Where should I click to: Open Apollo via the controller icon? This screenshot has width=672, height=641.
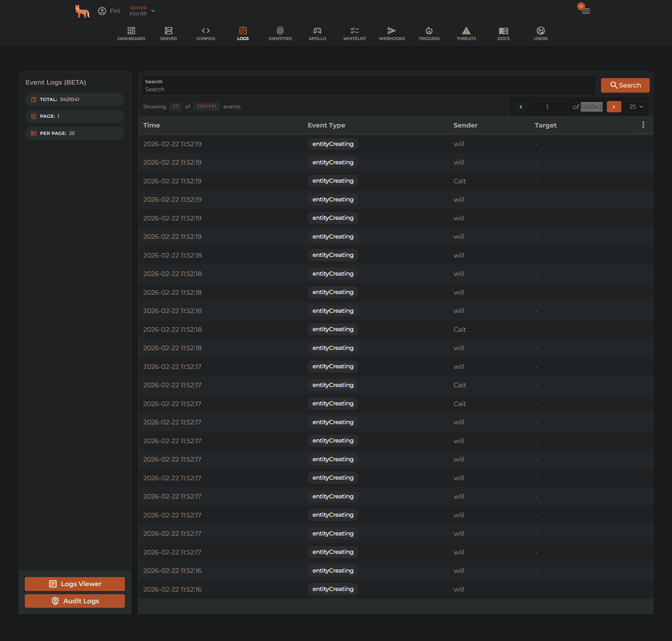317,34
